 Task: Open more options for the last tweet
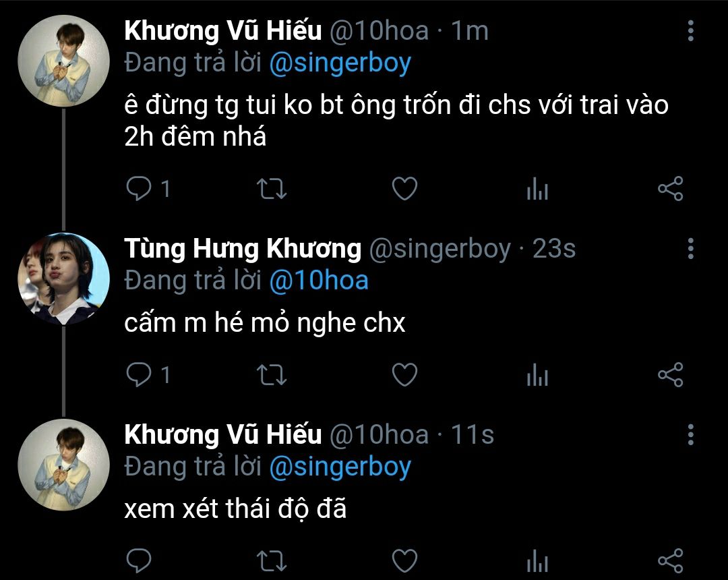coord(690,435)
